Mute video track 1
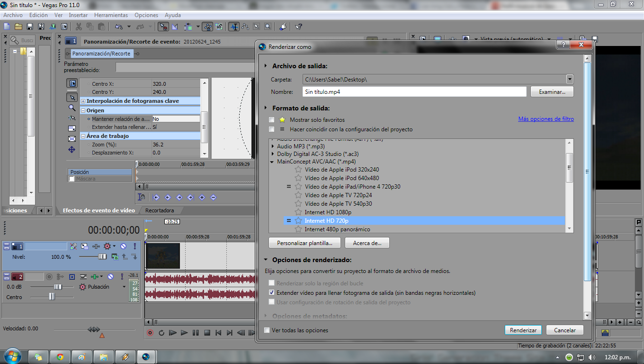 coord(123,246)
